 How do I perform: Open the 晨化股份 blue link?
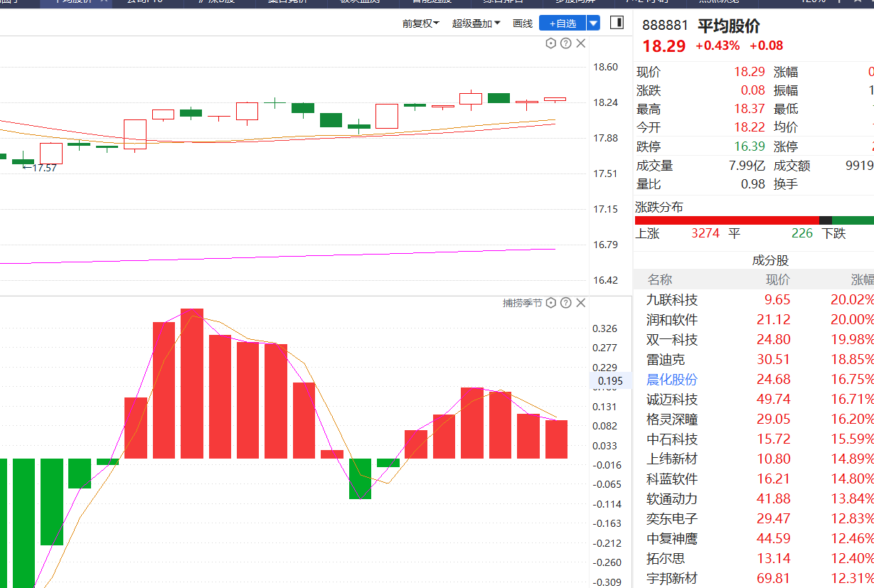tap(672, 380)
